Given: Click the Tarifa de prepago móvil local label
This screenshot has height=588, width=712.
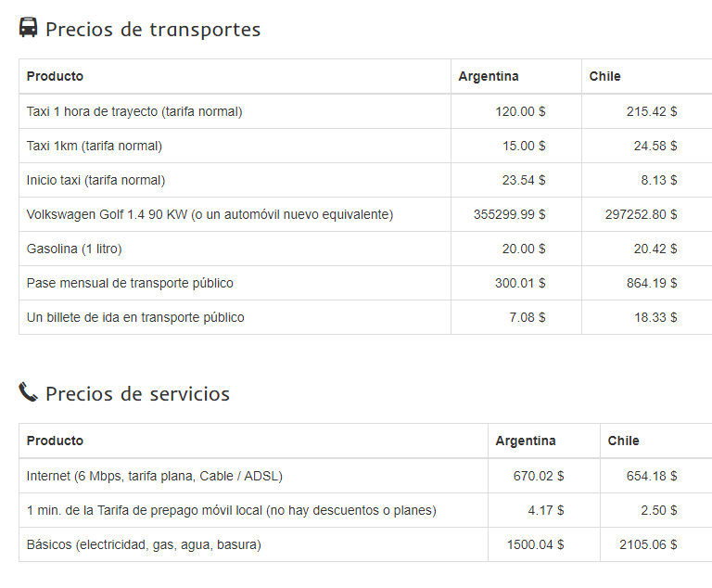Looking at the screenshot, I should pyautogui.click(x=231, y=510).
